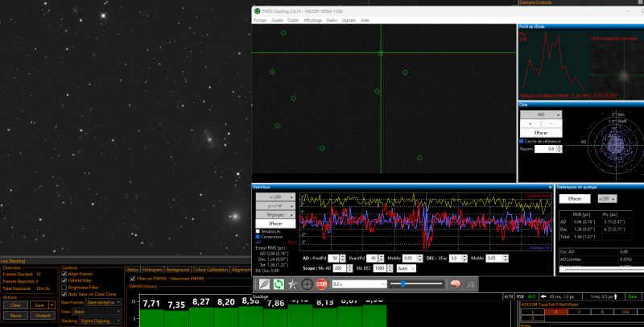Open the Raw Frames dropdown
This screenshot has width=644, height=327.
pyautogui.click(x=104, y=302)
